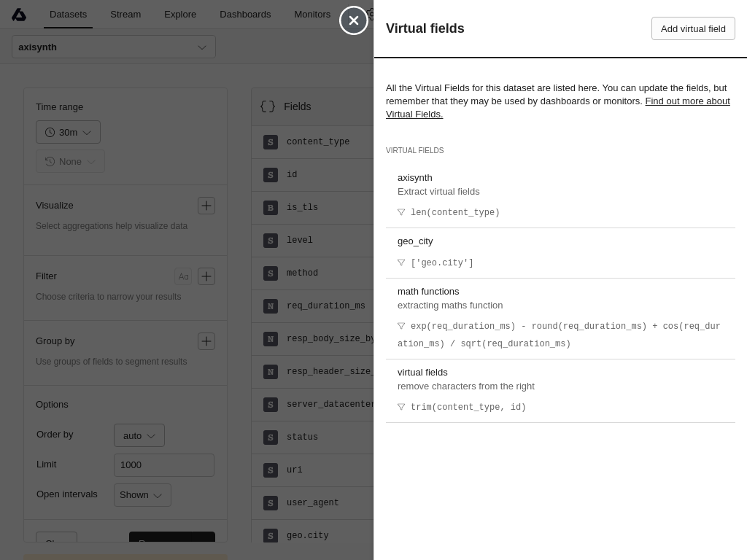Screen dimensions: 747x560
Task: Click the Axiom logo icon
Action: pos(19,15)
